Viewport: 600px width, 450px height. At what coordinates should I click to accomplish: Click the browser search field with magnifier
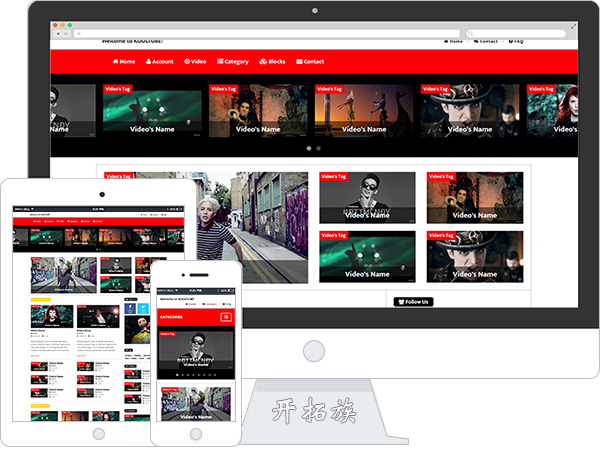click(x=516, y=34)
